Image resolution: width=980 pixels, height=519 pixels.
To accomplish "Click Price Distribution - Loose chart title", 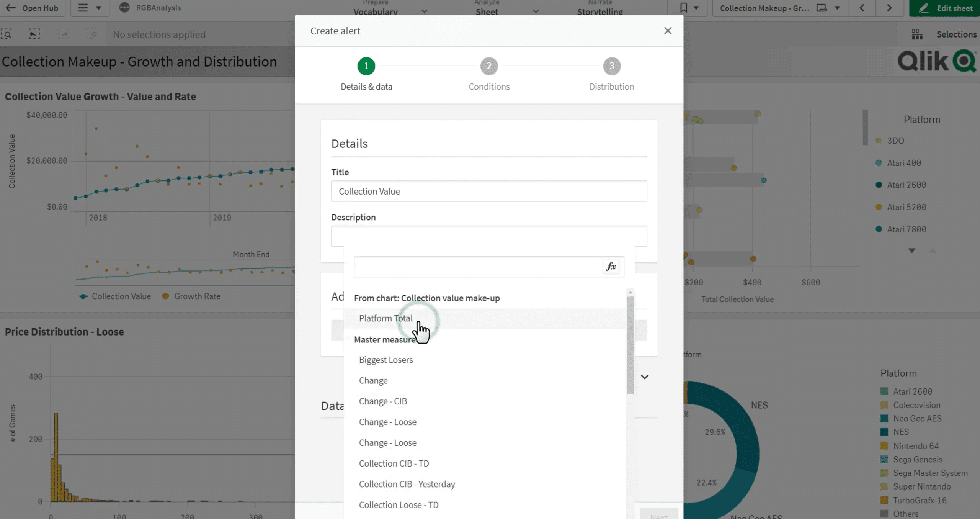I will pos(64,332).
